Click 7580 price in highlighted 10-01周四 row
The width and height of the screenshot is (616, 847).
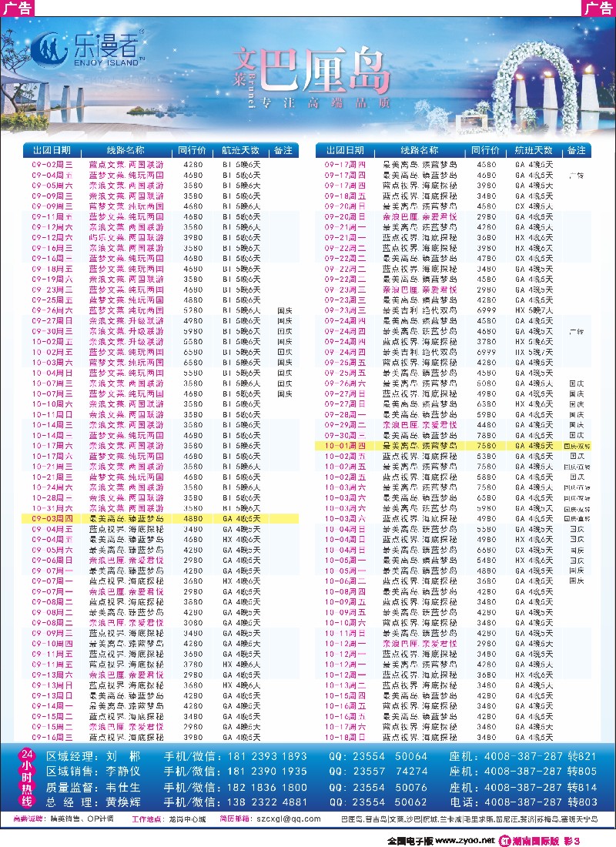(x=487, y=446)
